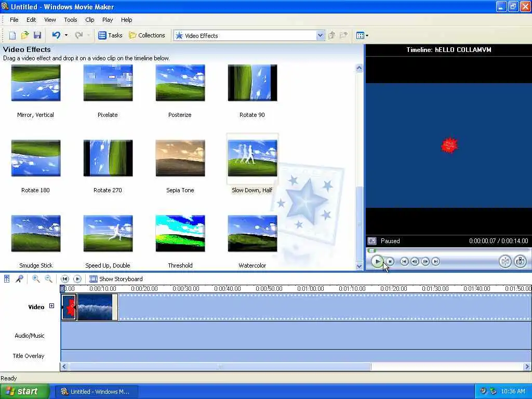Zoom in on the timeline
Screen dimensions: 532x399
tap(36, 279)
